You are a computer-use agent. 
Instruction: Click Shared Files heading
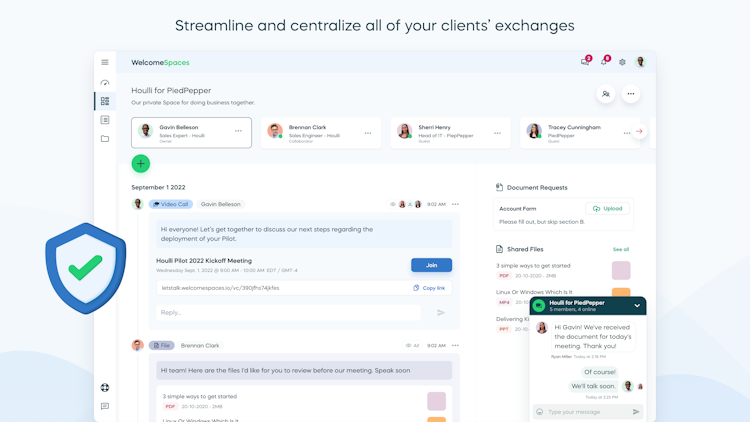[525, 249]
